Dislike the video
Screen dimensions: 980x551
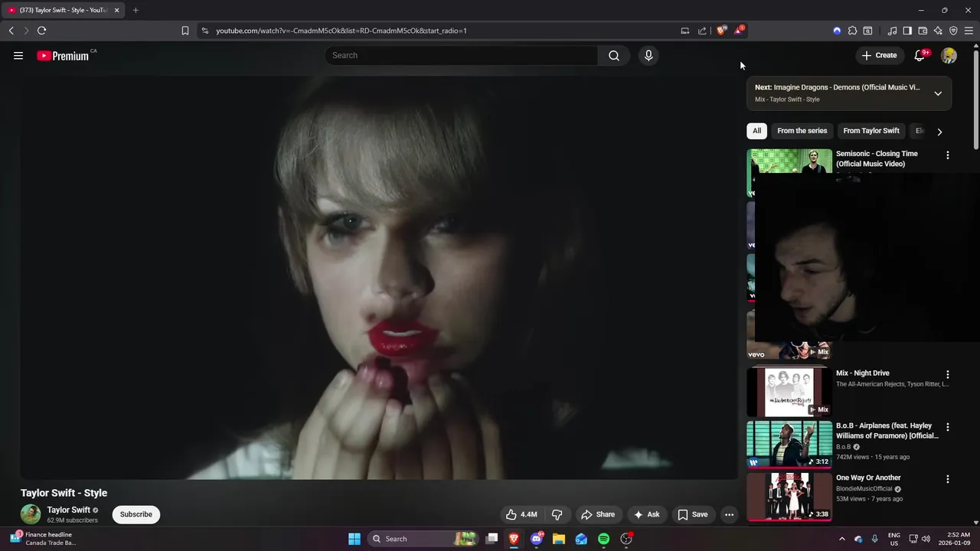[x=557, y=514]
